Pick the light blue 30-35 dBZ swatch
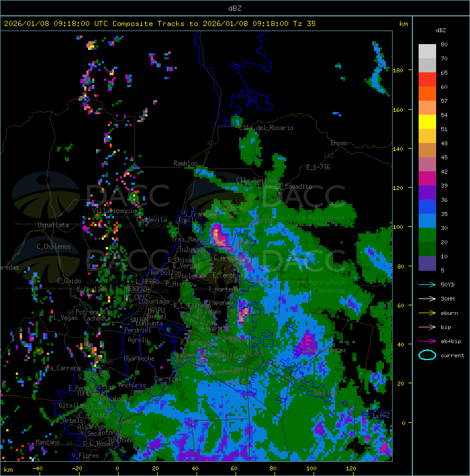Screen dimensions: 470x476 pyautogui.click(x=427, y=220)
